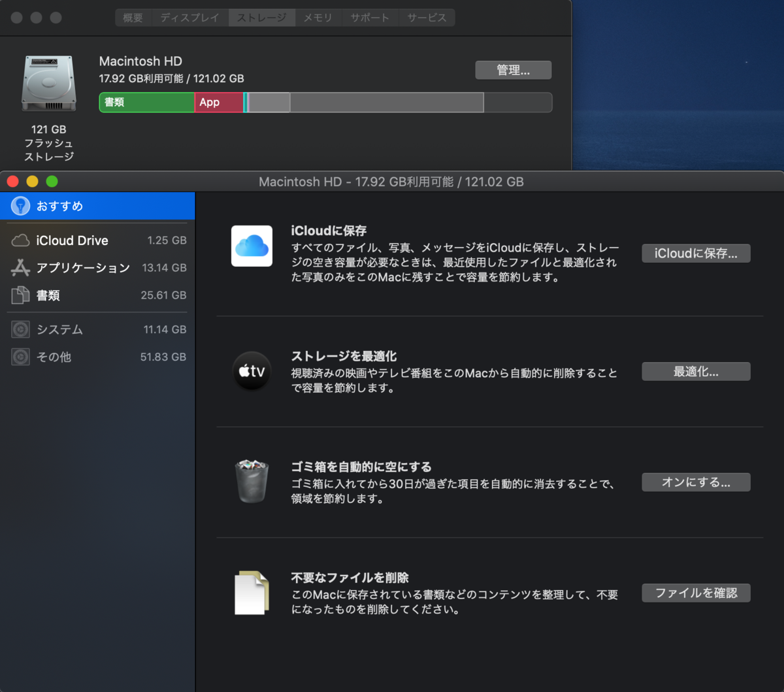Switch to the ディスプレイ tab
The image size is (784, 692).
(x=189, y=18)
